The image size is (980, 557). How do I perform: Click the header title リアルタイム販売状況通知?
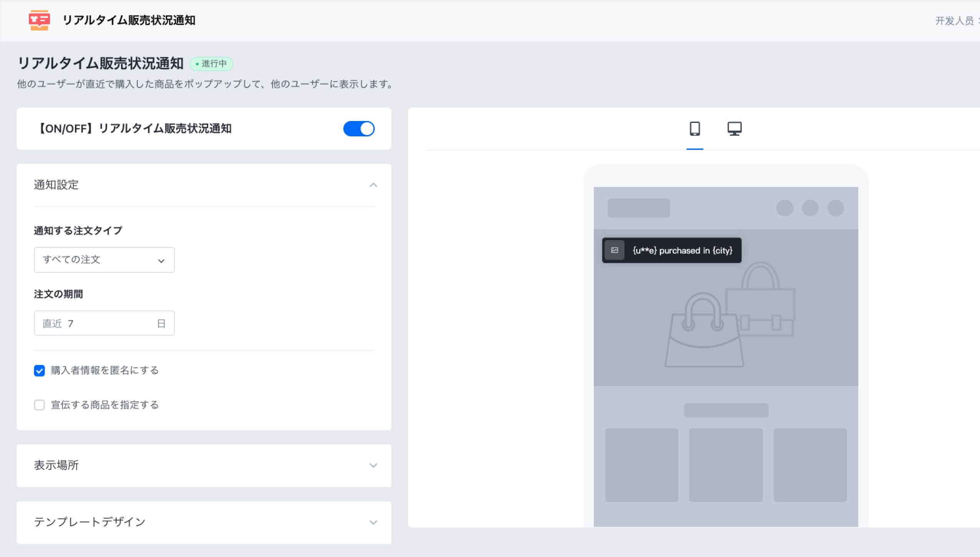tap(129, 20)
